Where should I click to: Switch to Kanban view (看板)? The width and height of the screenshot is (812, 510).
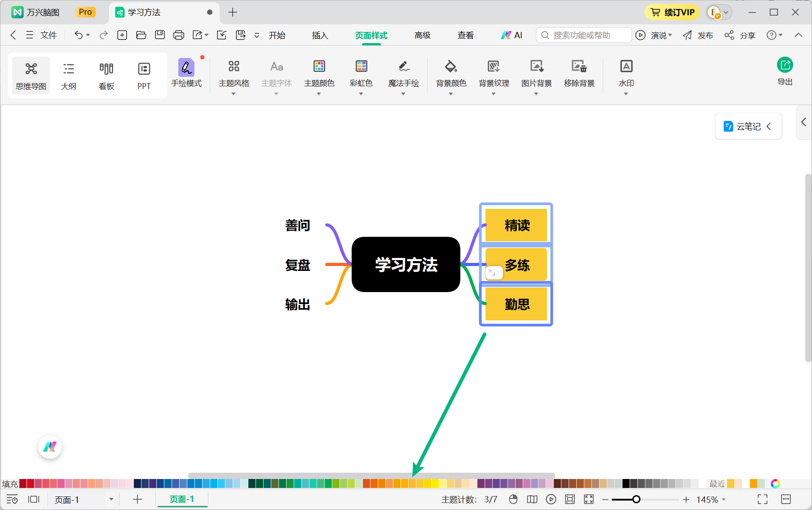click(x=106, y=75)
